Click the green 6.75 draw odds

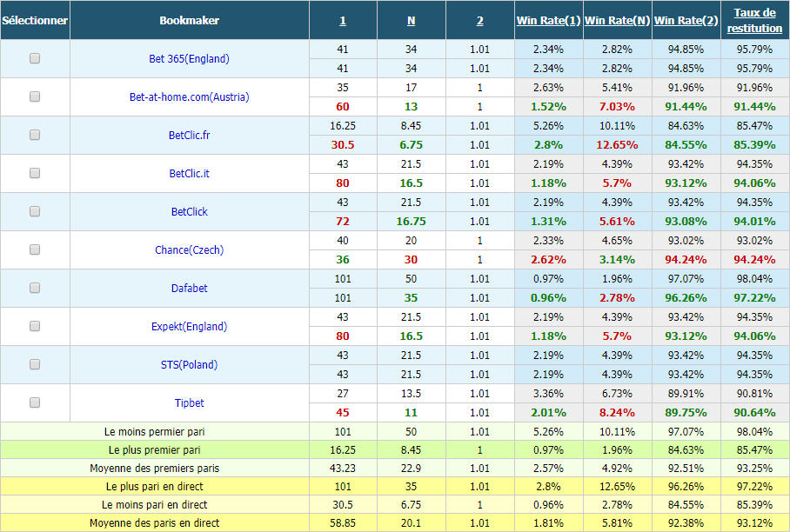[x=412, y=145]
